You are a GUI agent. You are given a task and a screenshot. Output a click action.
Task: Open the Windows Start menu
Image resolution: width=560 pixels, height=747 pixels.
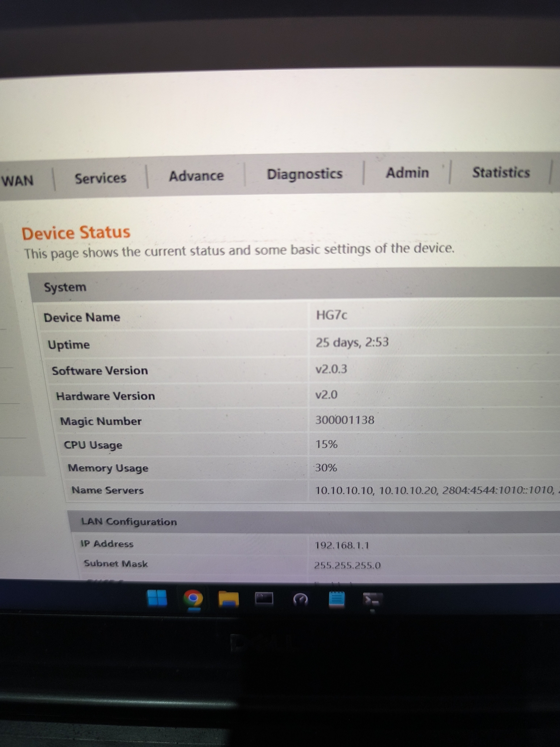click(157, 598)
